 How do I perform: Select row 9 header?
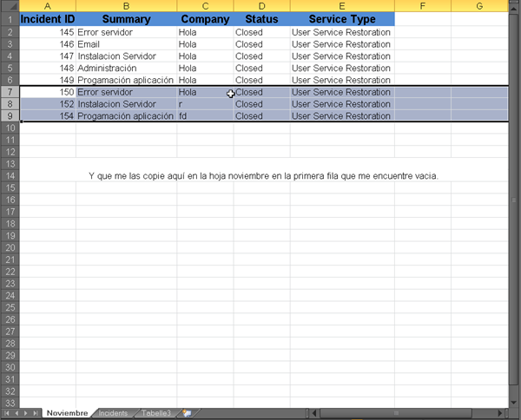coord(10,116)
